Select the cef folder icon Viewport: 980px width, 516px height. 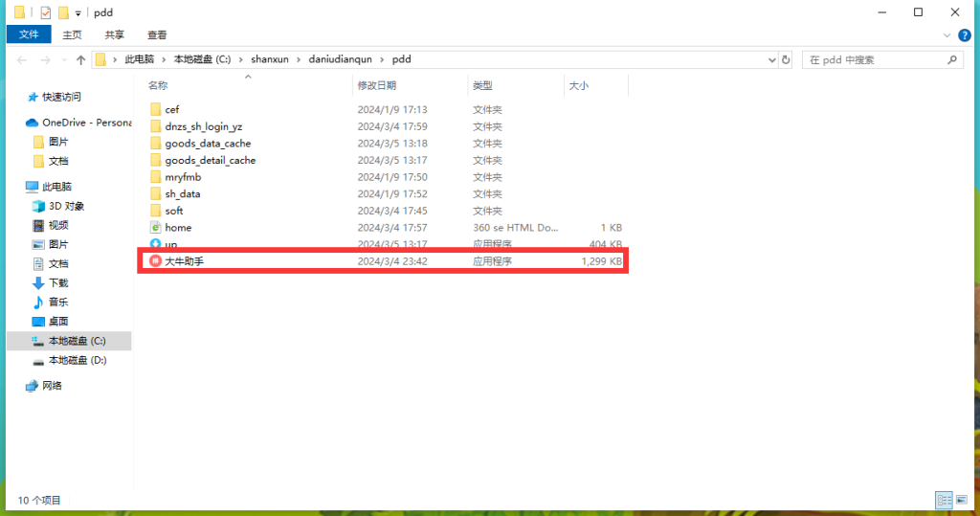pos(156,109)
